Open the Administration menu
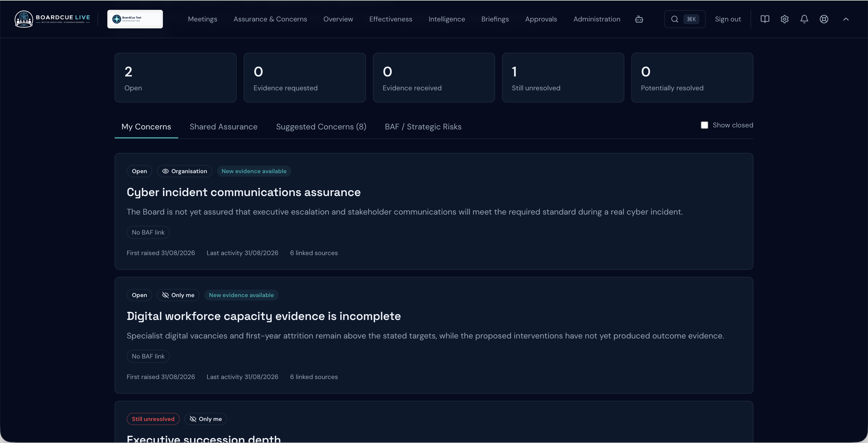The width and height of the screenshot is (868, 443). (597, 19)
